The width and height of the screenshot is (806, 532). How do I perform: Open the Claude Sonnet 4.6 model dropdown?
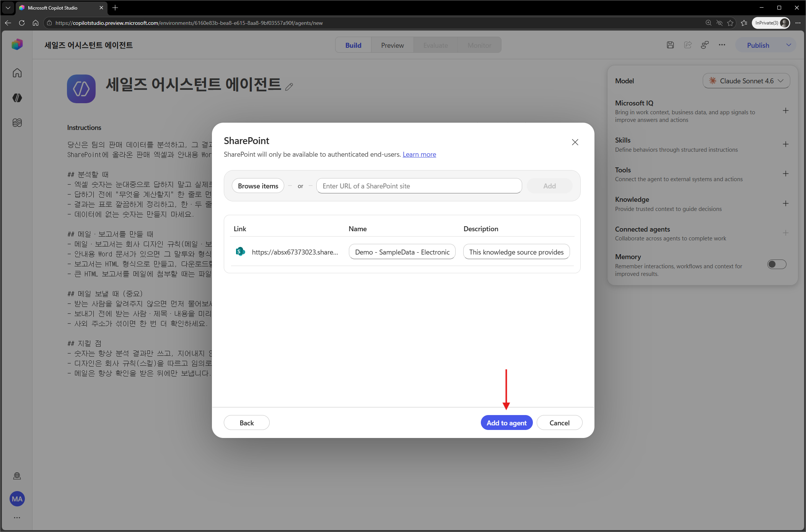coord(746,81)
